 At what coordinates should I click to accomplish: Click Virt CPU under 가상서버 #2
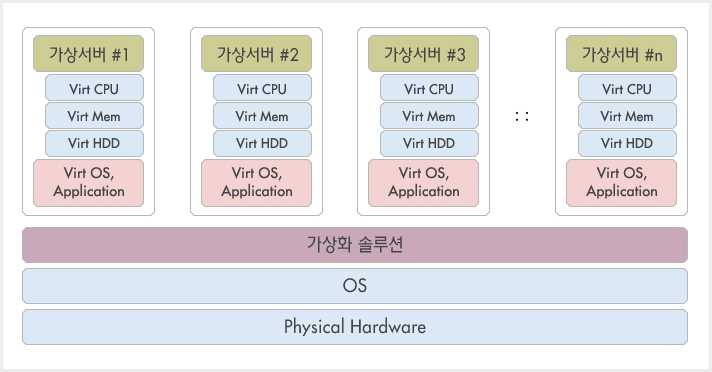click(262, 88)
